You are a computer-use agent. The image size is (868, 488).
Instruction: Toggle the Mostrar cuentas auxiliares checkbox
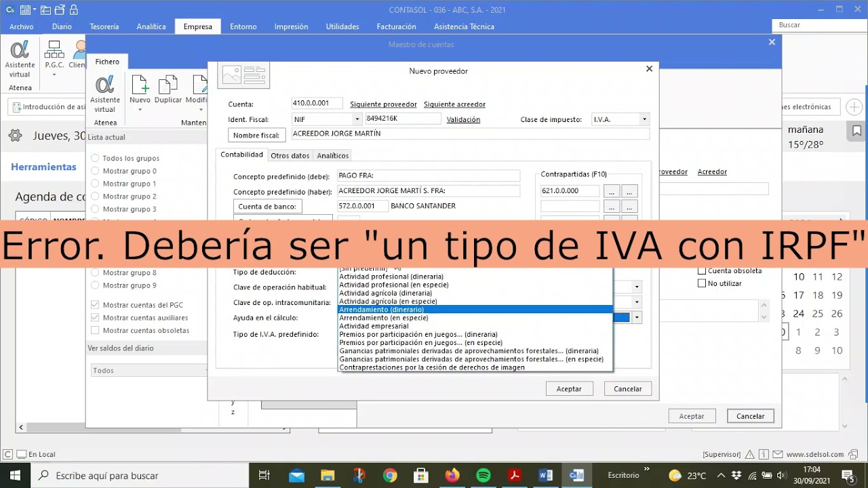click(95, 318)
